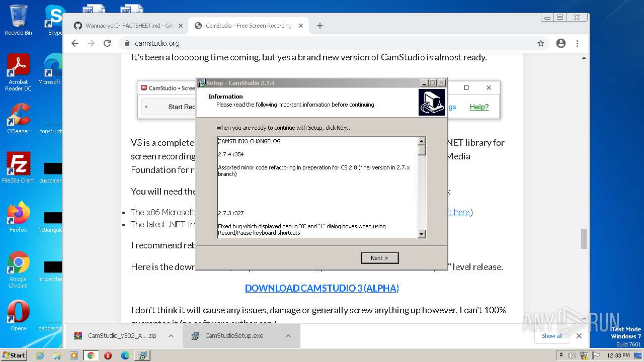Click '2.7.4 r354' in the changelog
The height and width of the screenshot is (362, 644).
[x=231, y=154]
